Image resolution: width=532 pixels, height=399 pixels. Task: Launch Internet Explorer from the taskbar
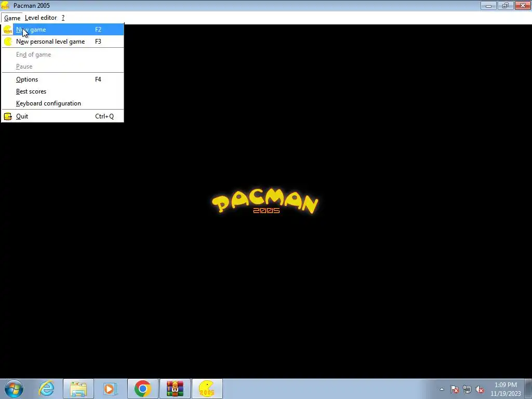click(x=46, y=389)
